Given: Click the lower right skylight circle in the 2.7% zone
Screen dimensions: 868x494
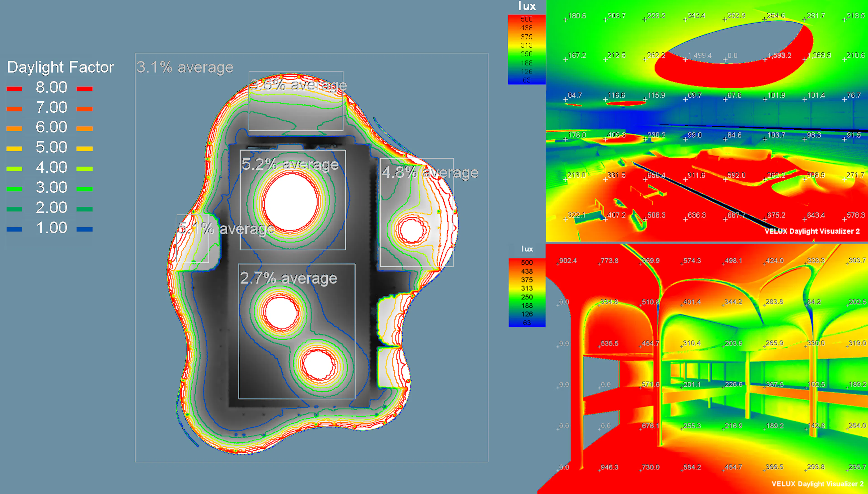Looking at the screenshot, I should [318, 365].
